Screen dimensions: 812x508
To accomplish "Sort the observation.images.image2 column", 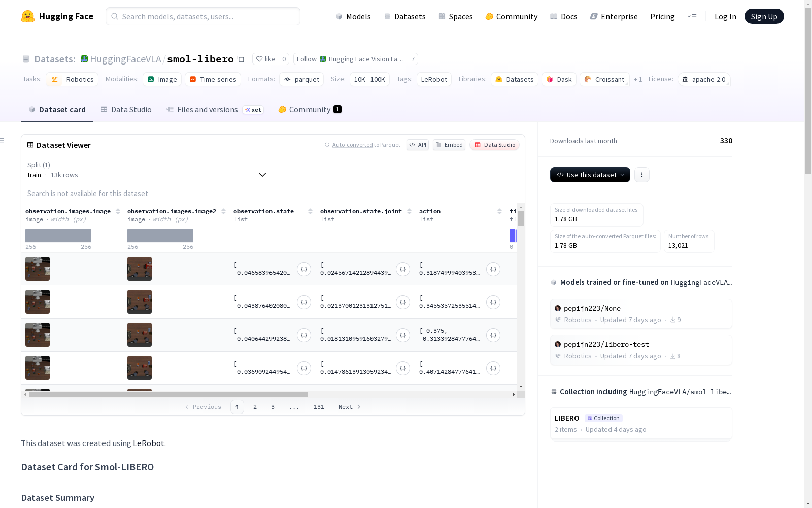I will point(223,211).
